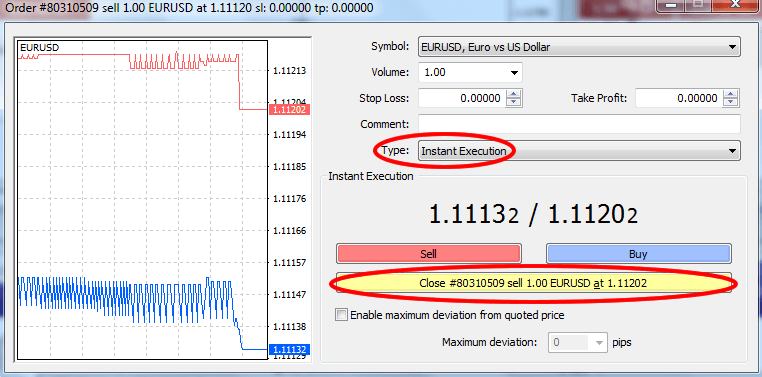The width and height of the screenshot is (762, 377).
Task: Select the red 1.11202 ask price label
Action: click(289, 110)
